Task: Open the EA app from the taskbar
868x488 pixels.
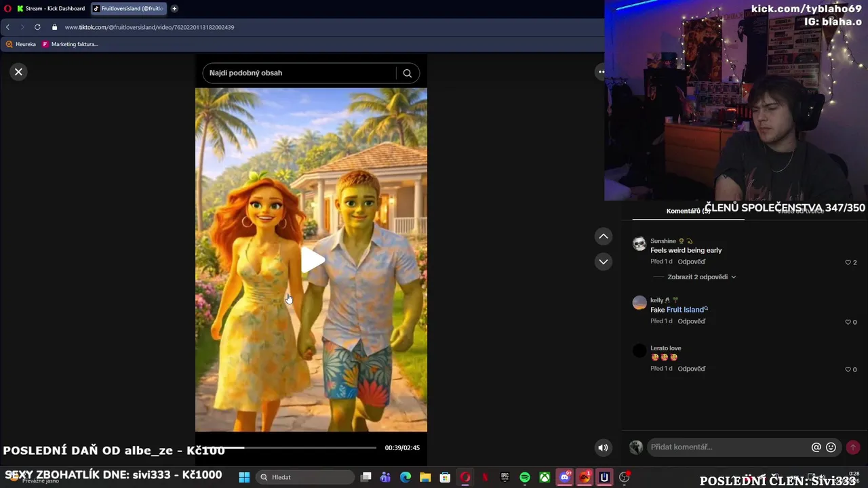Action: coord(585,477)
